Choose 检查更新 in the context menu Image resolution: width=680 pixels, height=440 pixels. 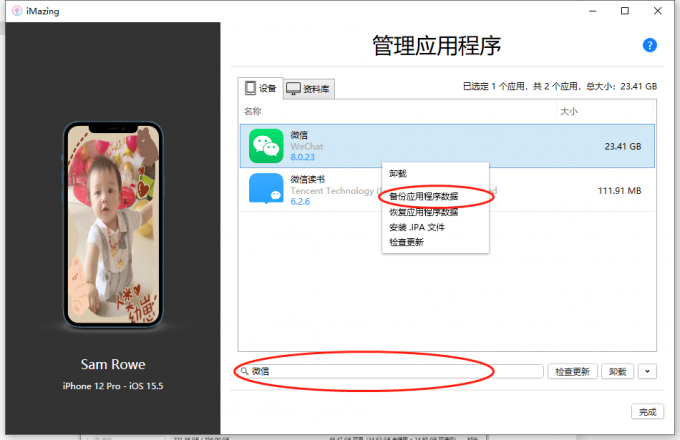pyautogui.click(x=406, y=242)
